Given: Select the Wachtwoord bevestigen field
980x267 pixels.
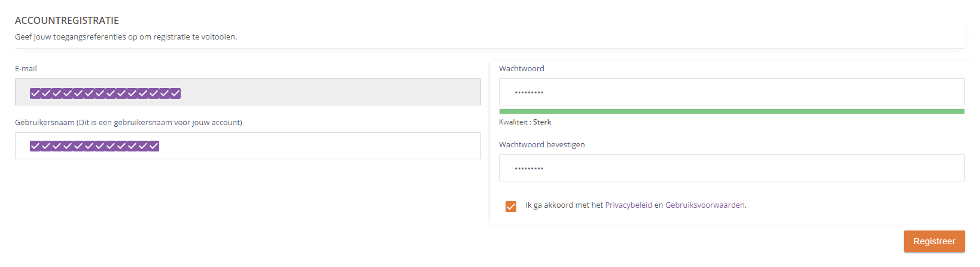Looking at the screenshot, I should tap(732, 168).
